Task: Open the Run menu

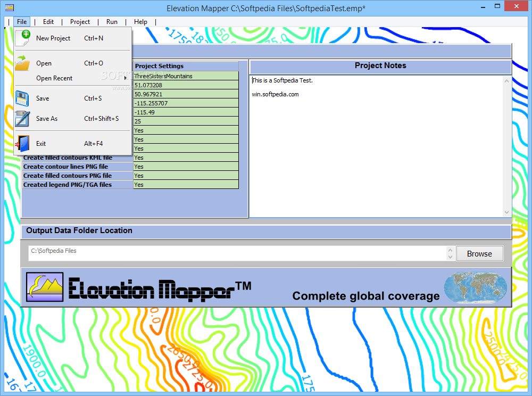Action: point(112,22)
